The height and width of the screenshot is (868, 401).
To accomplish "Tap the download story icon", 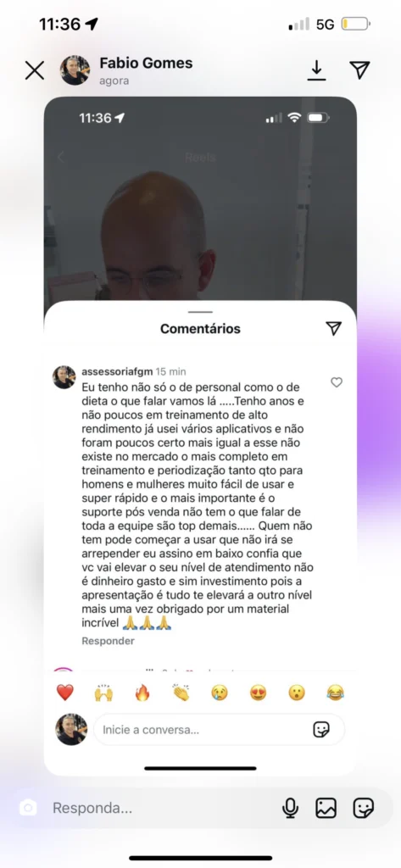I will click(x=316, y=70).
